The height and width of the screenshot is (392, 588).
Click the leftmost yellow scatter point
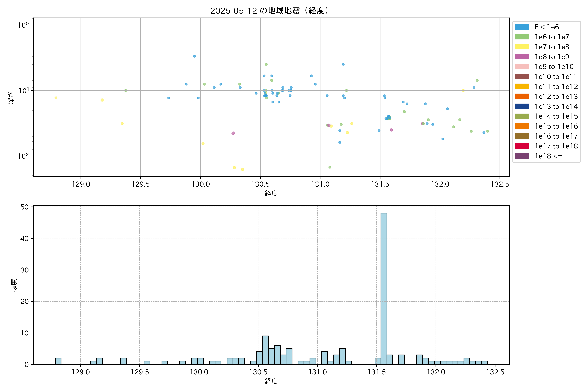56,98
